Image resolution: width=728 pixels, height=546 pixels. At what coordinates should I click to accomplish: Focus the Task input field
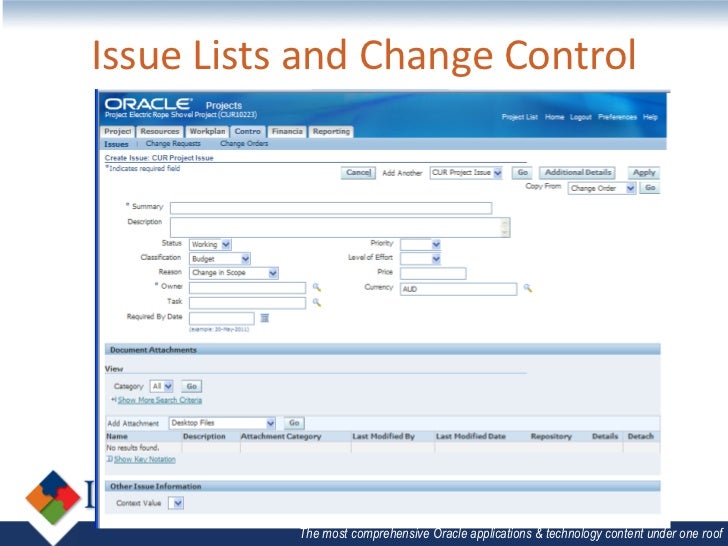247,303
